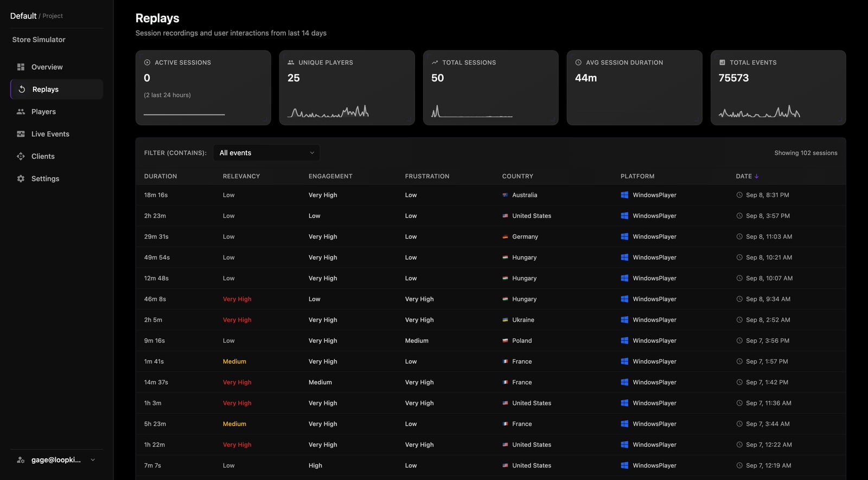Click clock icon beside Sep 8, 9:34 AM

click(x=739, y=299)
